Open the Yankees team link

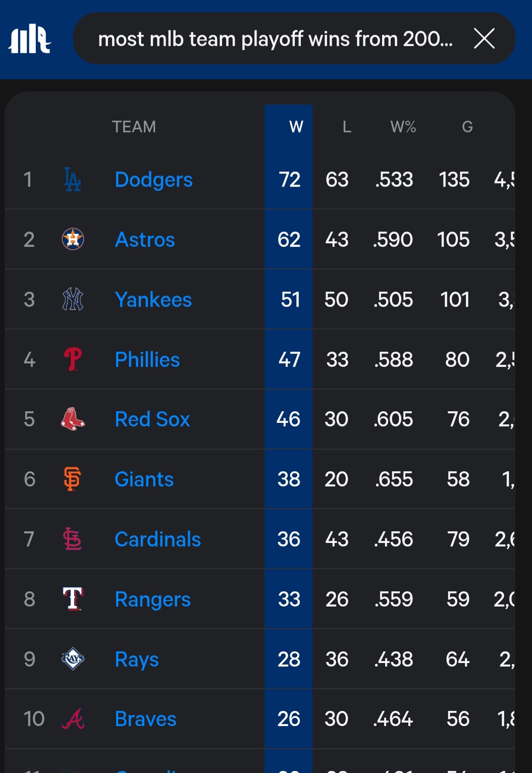(153, 299)
